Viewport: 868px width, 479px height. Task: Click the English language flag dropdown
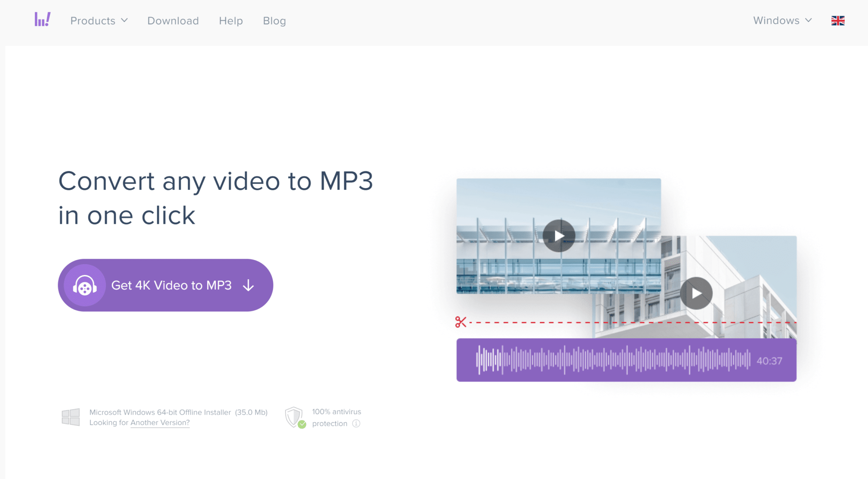point(838,21)
